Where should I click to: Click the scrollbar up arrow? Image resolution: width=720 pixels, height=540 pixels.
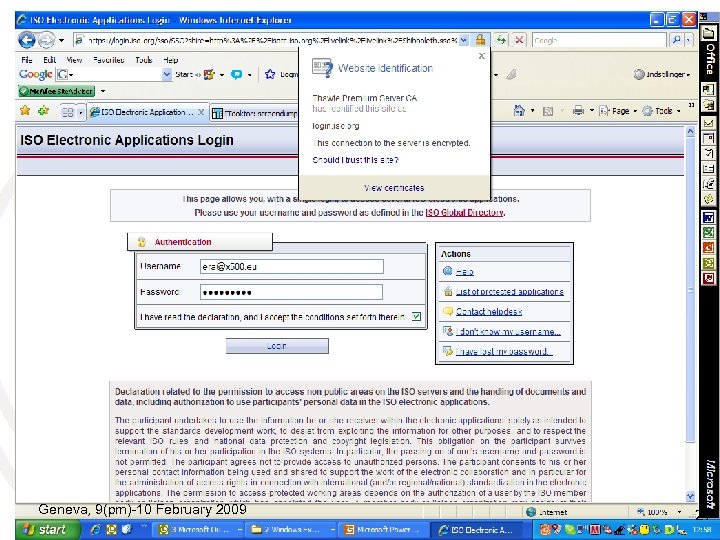click(690, 132)
